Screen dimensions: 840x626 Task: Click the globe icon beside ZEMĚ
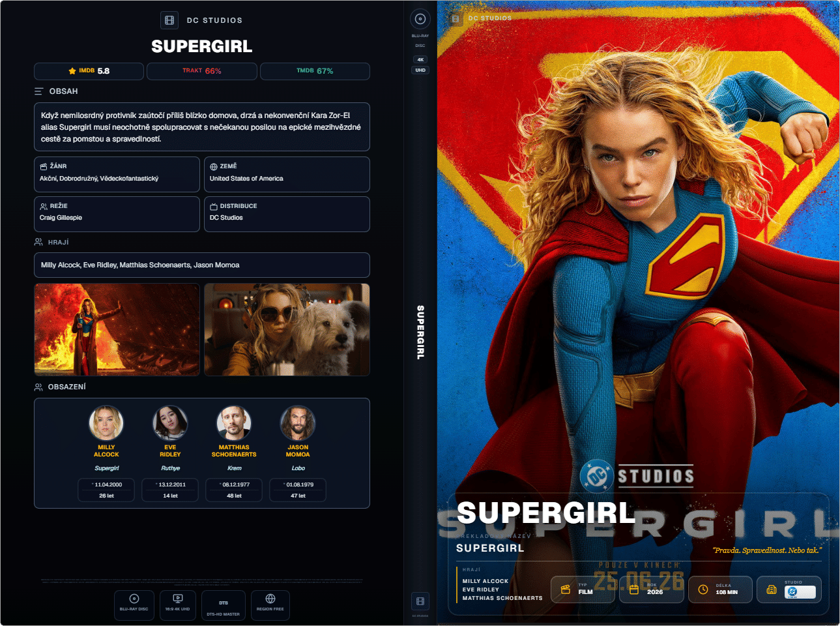tap(214, 167)
